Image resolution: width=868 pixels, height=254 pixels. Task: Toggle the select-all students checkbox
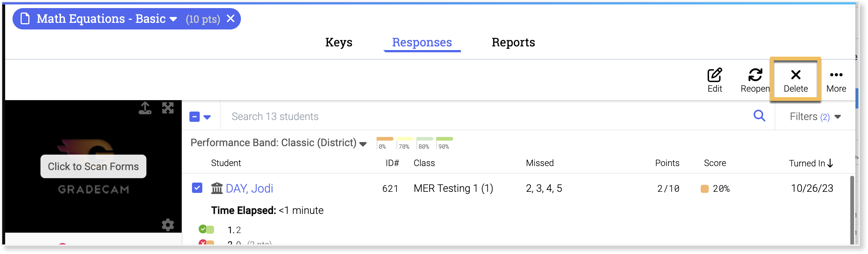click(195, 117)
